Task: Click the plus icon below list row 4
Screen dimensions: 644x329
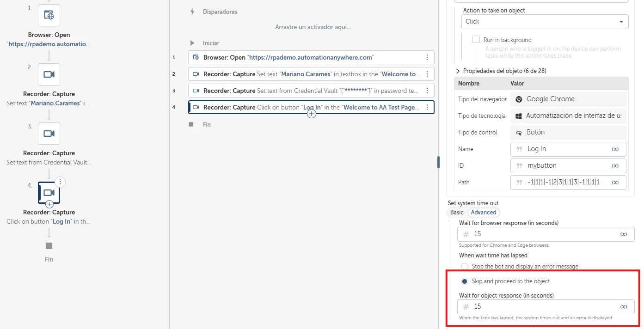Action: pos(312,114)
